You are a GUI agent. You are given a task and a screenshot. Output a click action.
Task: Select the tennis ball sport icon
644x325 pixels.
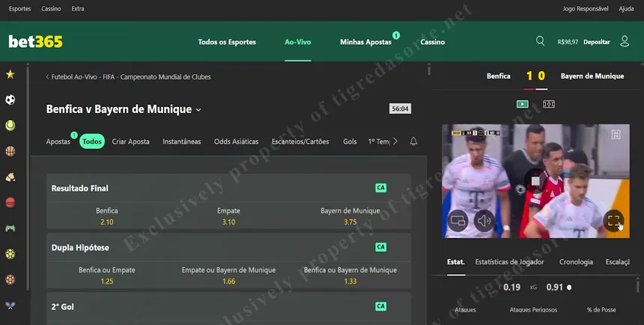coord(10,125)
